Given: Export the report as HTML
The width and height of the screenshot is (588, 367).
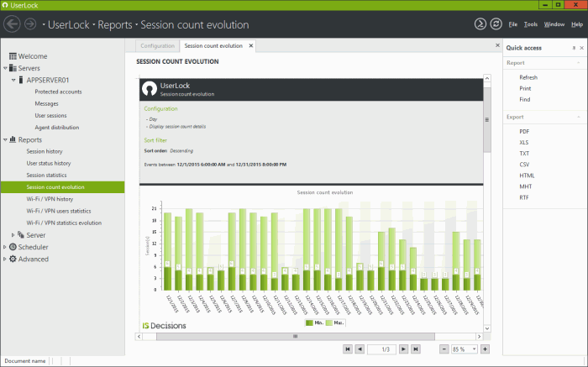Looking at the screenshot, I should pos(527,176).
